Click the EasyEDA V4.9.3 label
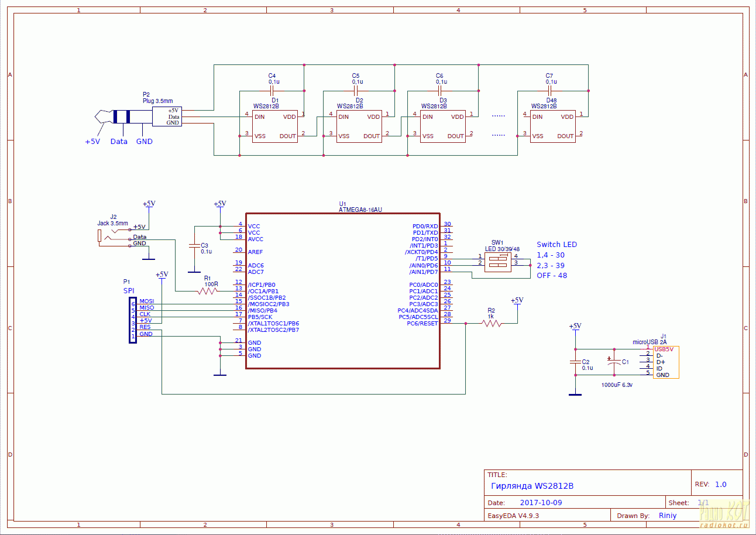Screen dimensions: 756x535 (x=513, y=516)
